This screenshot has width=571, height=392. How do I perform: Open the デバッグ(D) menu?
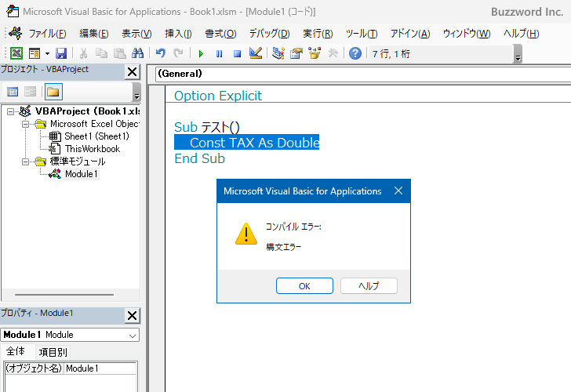tap(270, 34)
